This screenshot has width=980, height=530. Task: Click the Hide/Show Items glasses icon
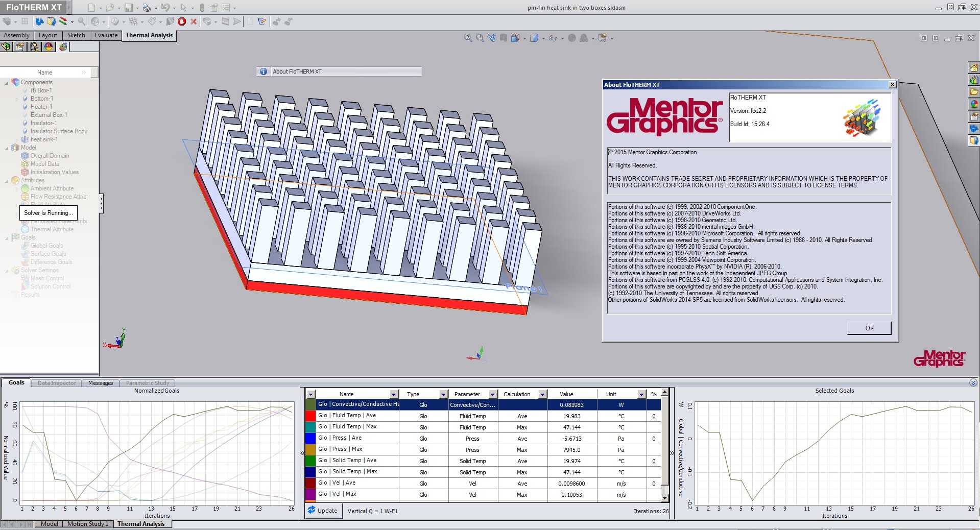553,38
